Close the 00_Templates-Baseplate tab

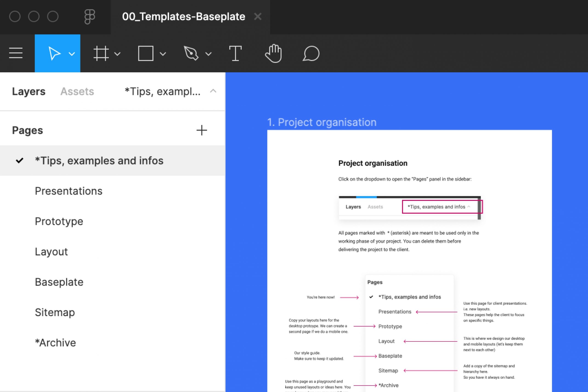(x=257, y=17)
